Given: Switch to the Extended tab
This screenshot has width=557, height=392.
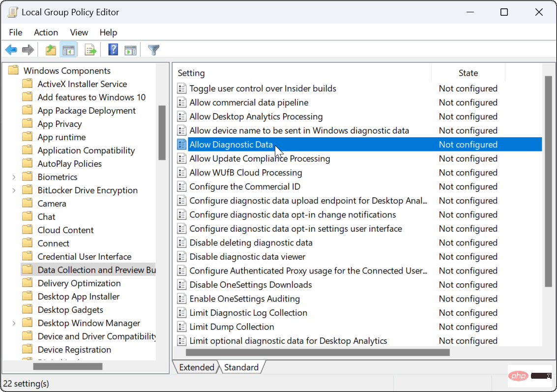Looking at the screenshot, I should pyautogui.click(x=197, y=367).
